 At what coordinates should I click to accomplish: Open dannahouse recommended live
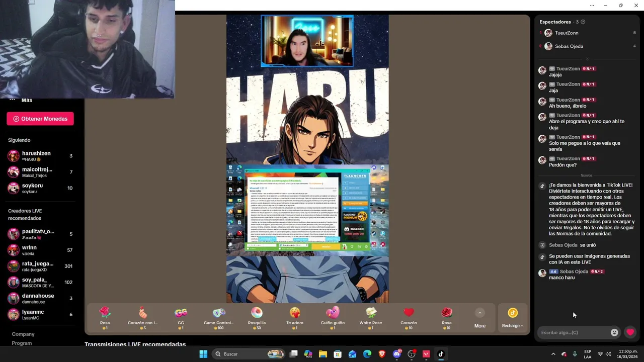point(41,298)
